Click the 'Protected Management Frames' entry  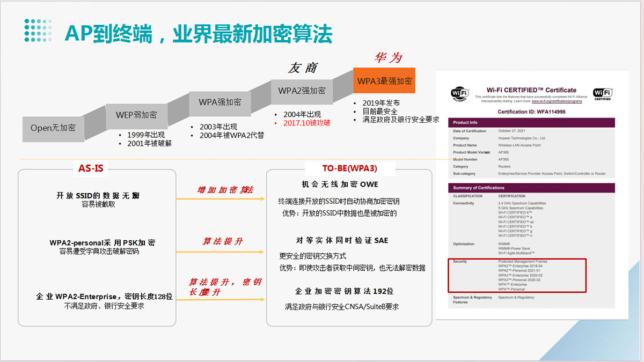click(523, 262)
